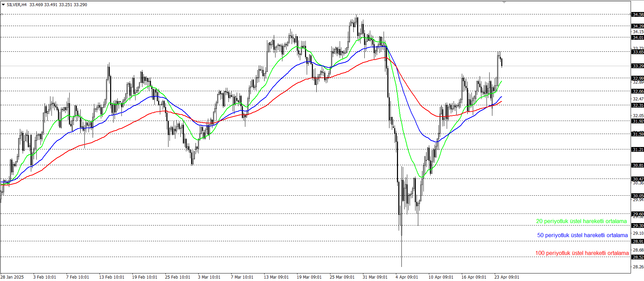
Task: Click the '25 Feb 10:01' time axis label
Action: tap(177, 277)
